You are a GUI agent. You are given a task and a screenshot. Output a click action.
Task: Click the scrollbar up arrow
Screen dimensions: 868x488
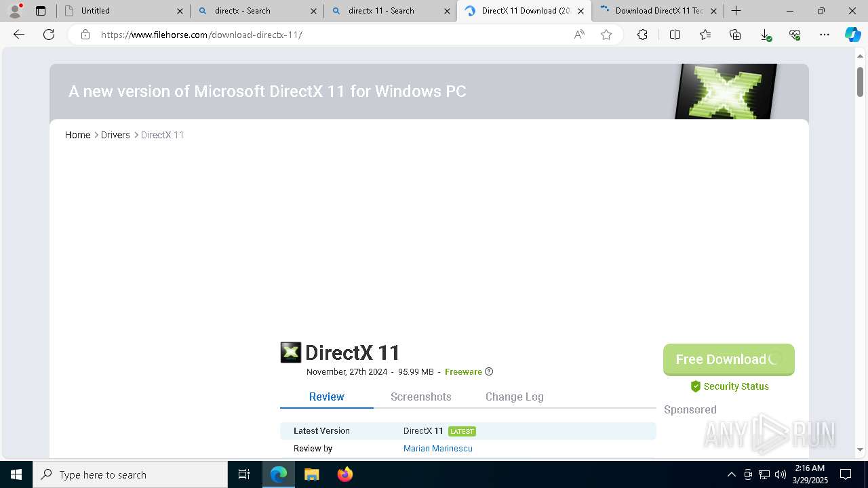[x=860, y=56]
